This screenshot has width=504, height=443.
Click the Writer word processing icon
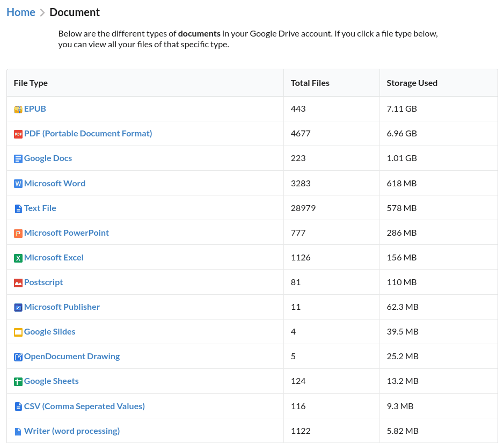pos(18,431)
